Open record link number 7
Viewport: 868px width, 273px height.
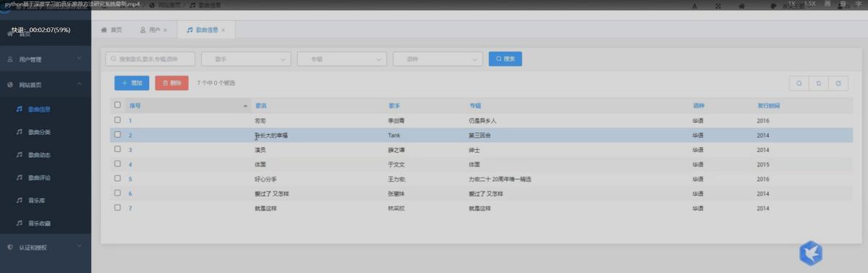click(x=130, y=208)
